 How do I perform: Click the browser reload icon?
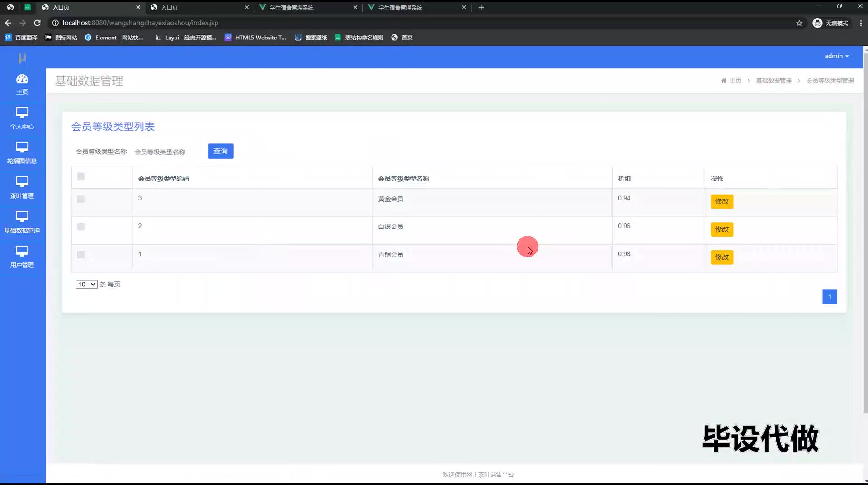point(38,23)
